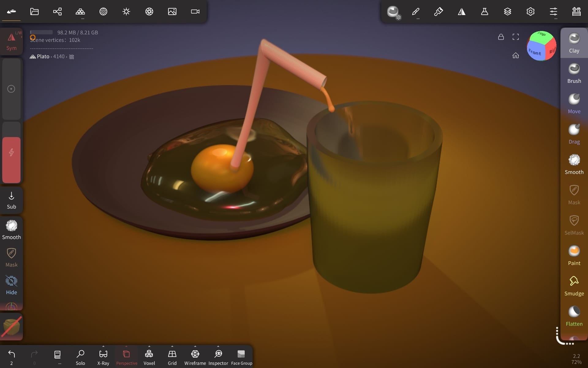Toggle Wireframe display
588x368 pixels.
tap(195, 357)
